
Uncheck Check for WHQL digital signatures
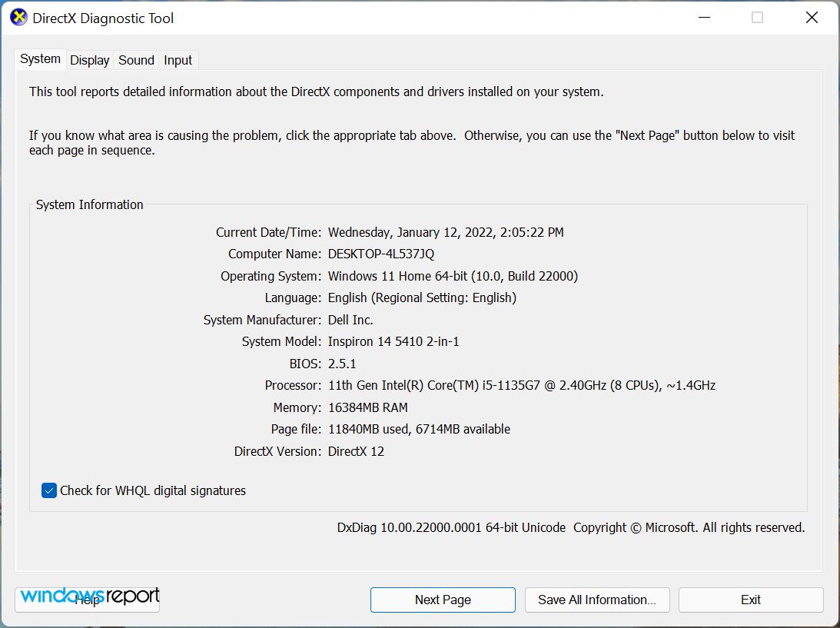(49, 490)
